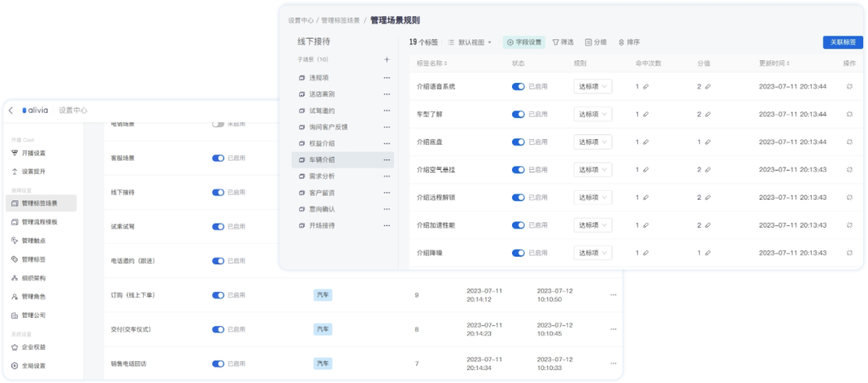
Task: Open more menu for 询问客户反馈
Action: click(387, 127)
